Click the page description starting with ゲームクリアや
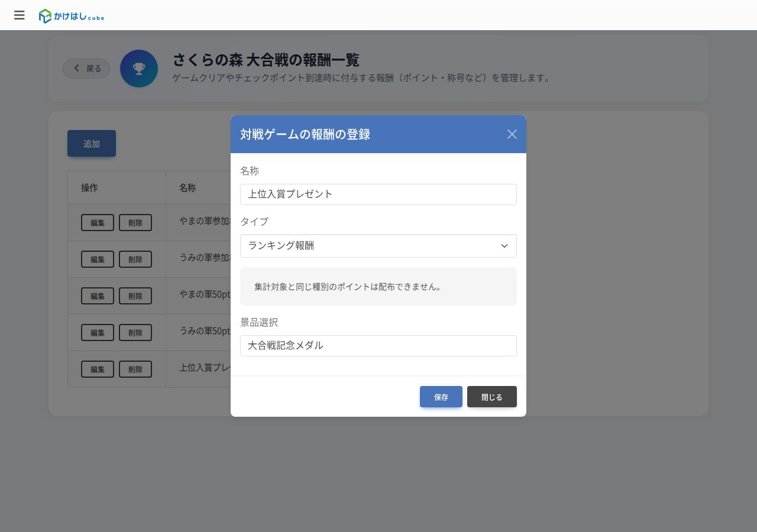Image resolution: width=757 pixels, height=532 pixels. pyautogui.click(x=361, y=78)
